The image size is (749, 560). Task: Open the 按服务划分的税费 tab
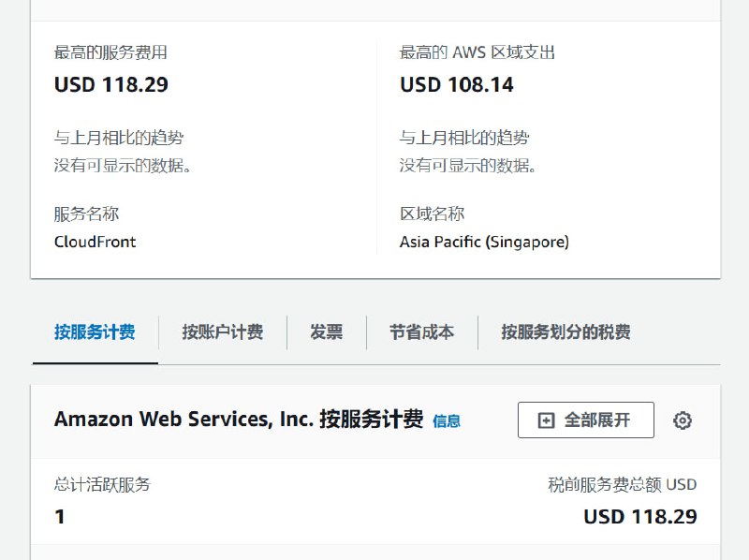click(x=565, y=332)
